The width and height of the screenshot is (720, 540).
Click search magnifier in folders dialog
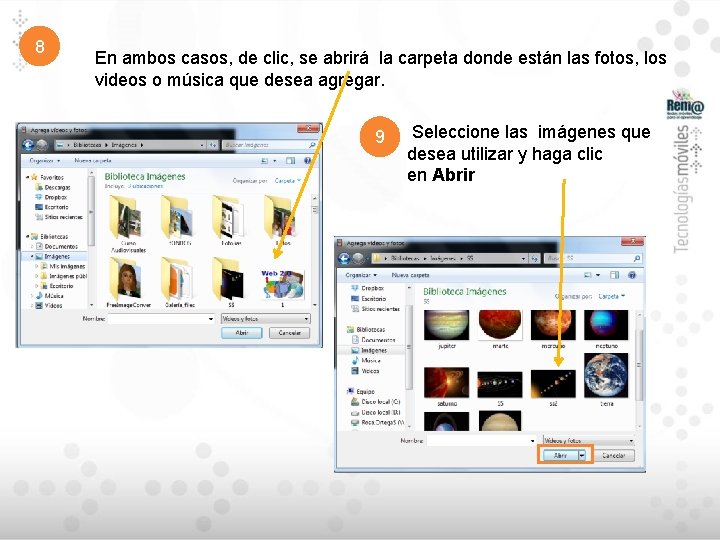[312, 145]
